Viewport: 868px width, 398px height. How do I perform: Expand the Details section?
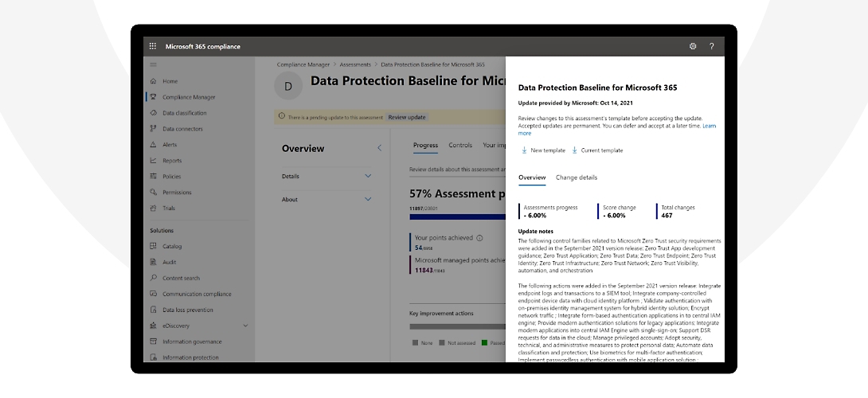pos(368,176)
